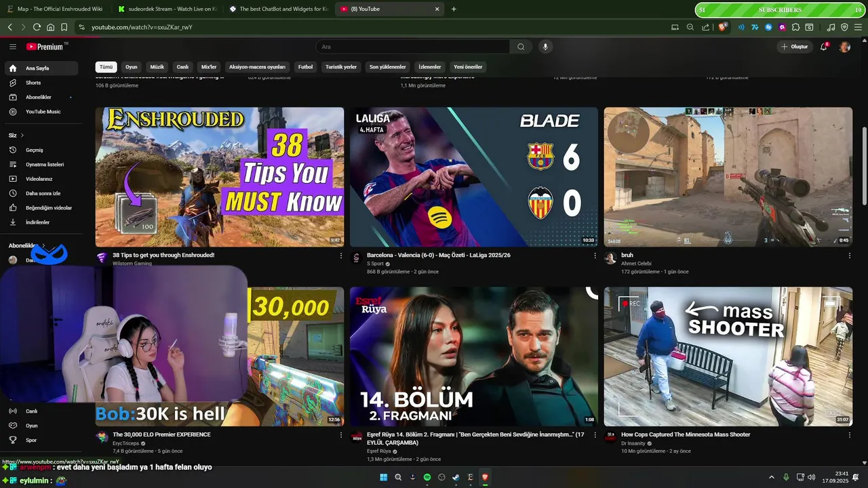Expand the Siz section chevron
This screenshot has height=488, width=868.
22,136
